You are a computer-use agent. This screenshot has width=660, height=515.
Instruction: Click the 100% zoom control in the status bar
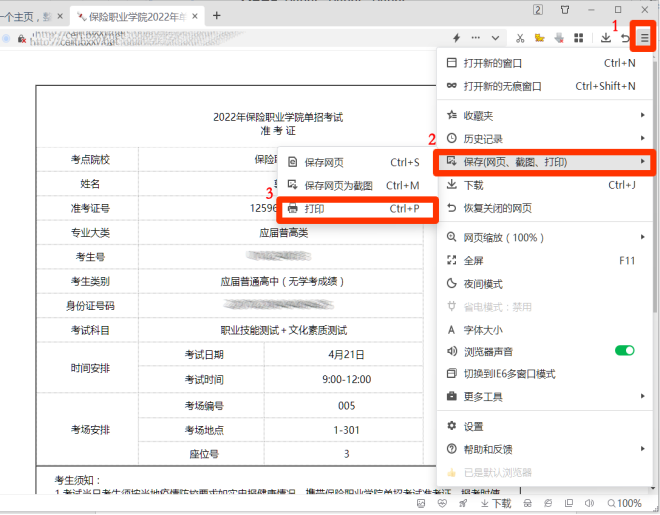625,503
